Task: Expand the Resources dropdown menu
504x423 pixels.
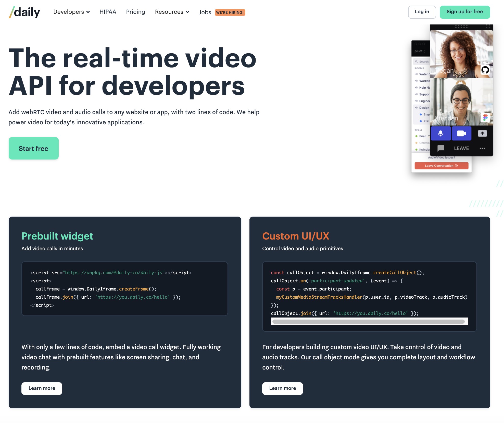Action: (x=172, y=12)
